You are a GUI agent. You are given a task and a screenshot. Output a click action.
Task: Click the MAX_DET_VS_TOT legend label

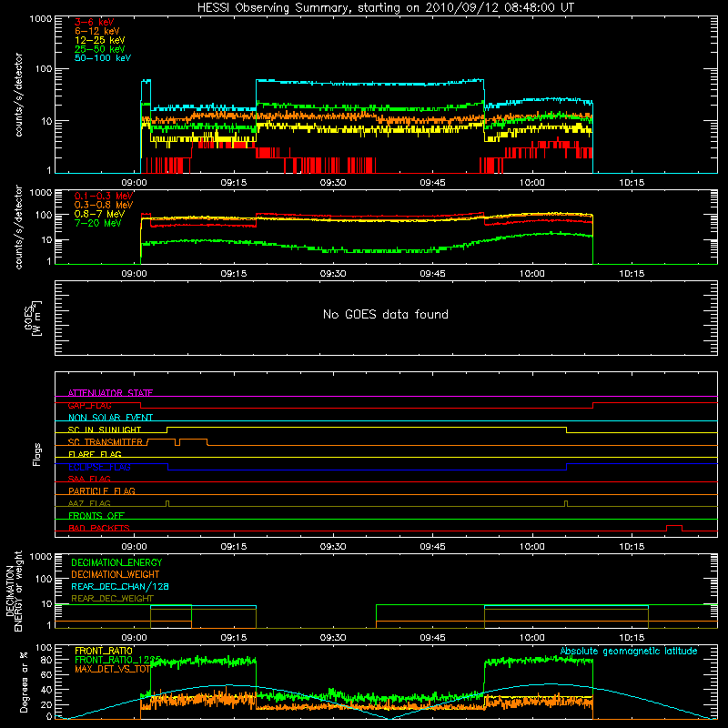pyautogui.click(x=112, y=669)
